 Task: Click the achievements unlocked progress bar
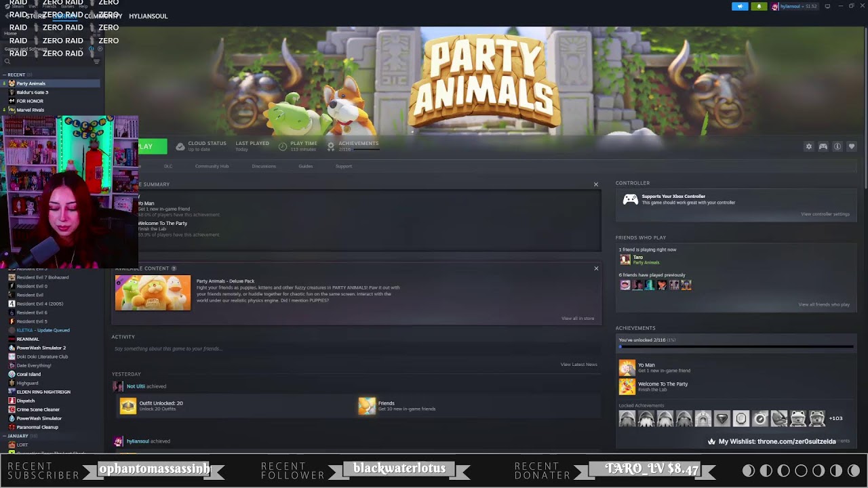736,347
